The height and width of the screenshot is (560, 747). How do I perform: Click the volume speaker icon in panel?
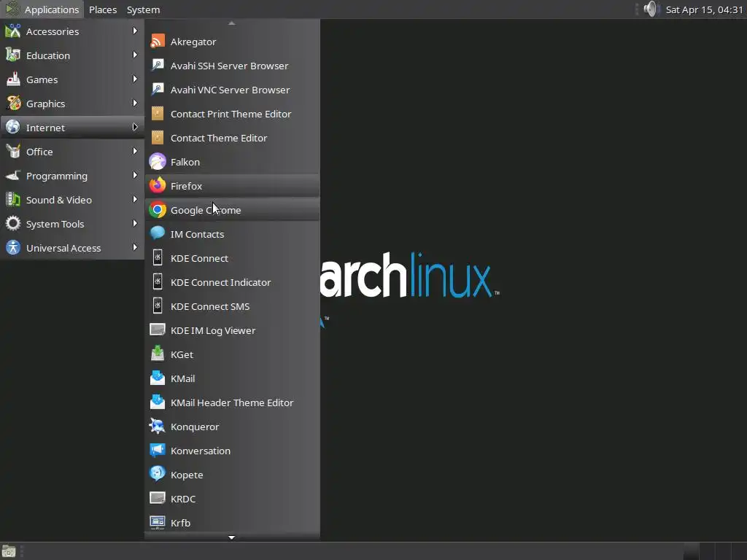tap(650, 9)
